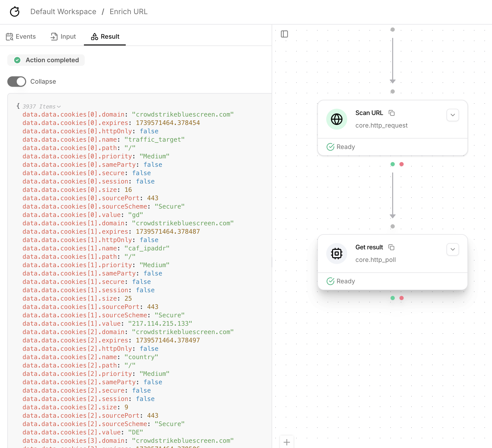Screen dimensions: 492x448
Task: Click the cookies[1].name "caf_ipaddr" value
Action: (x=147, y=248)
